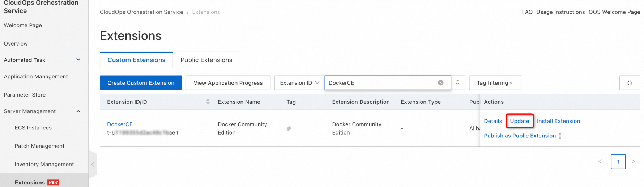644x187 pixels.
Task: Click the magnifier search button
Action: [x=458, y=83]
